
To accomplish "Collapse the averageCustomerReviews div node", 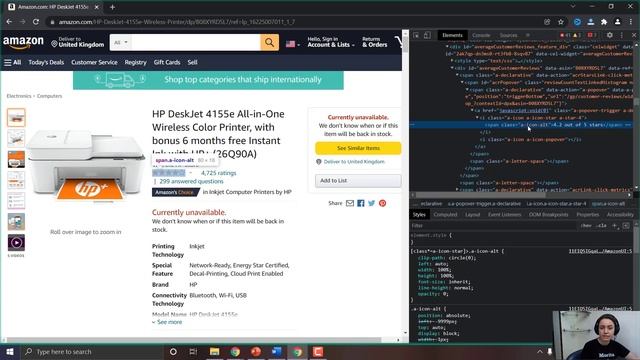I will click(452, 68).
